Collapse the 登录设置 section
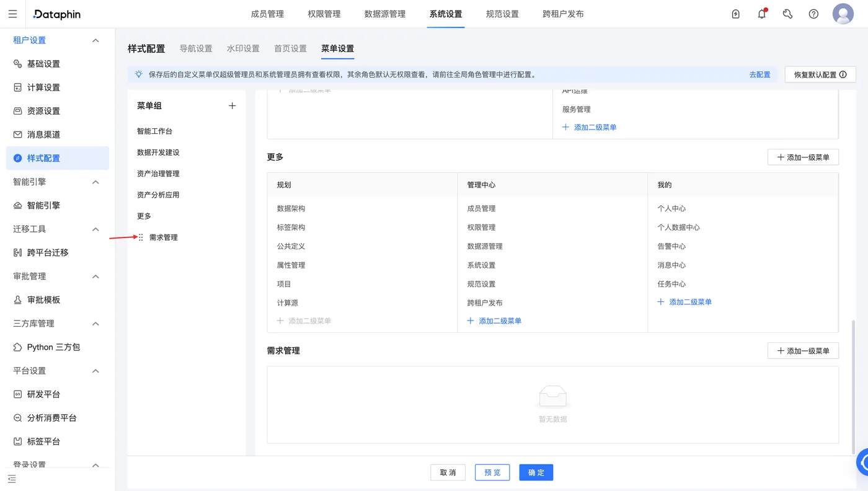 click(95, 464)
